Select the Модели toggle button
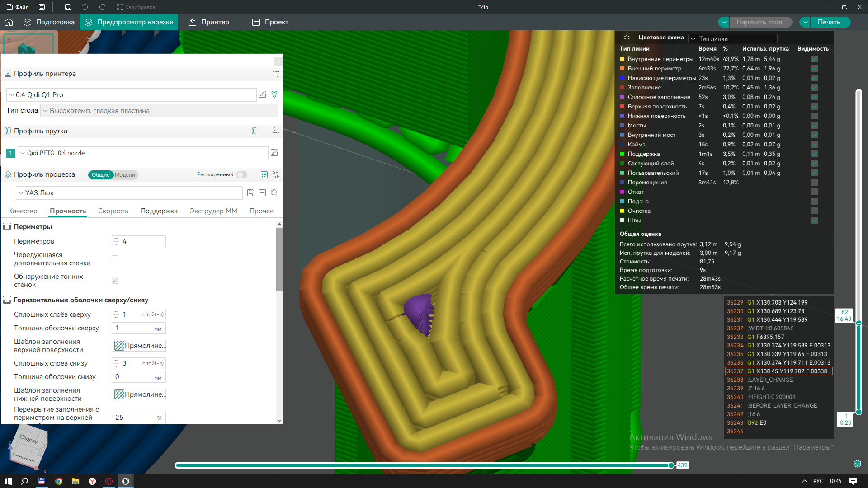The width and height of the screenshot is (868, 488). click(x=125, y=175)
